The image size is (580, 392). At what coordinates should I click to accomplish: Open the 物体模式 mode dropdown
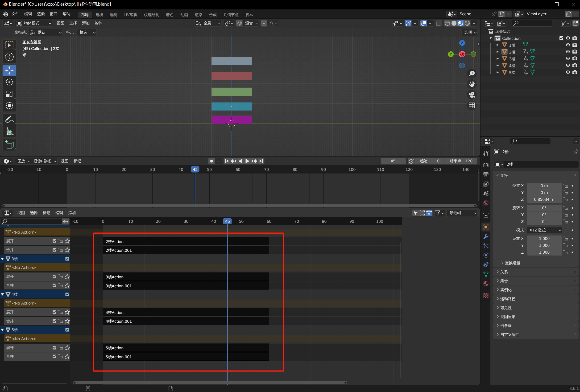click(34, 23)
